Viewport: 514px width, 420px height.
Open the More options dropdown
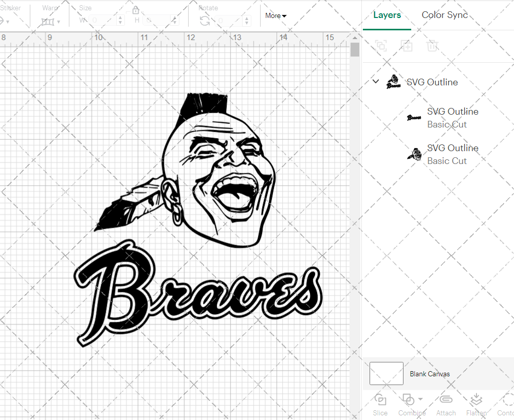[x=276, y=16]
